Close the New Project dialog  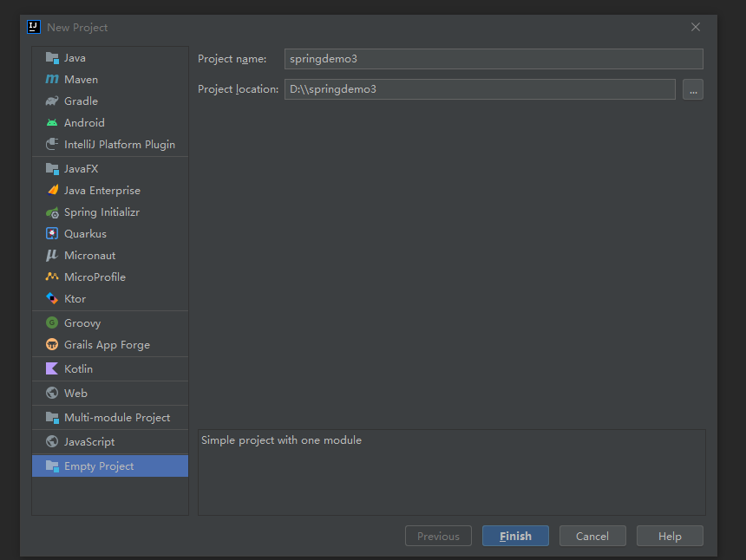[x=696, y=27]
